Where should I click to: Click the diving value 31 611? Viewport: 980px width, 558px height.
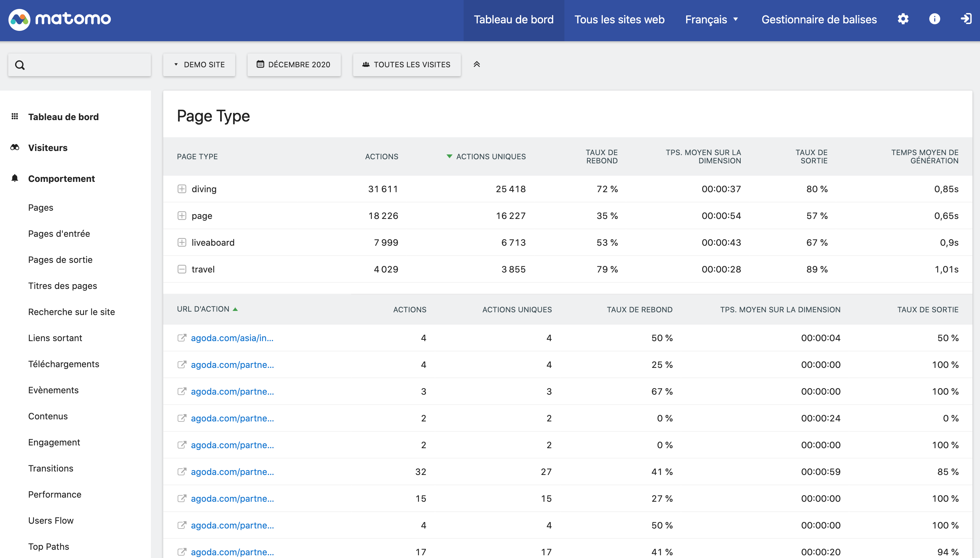pos(383,189)
